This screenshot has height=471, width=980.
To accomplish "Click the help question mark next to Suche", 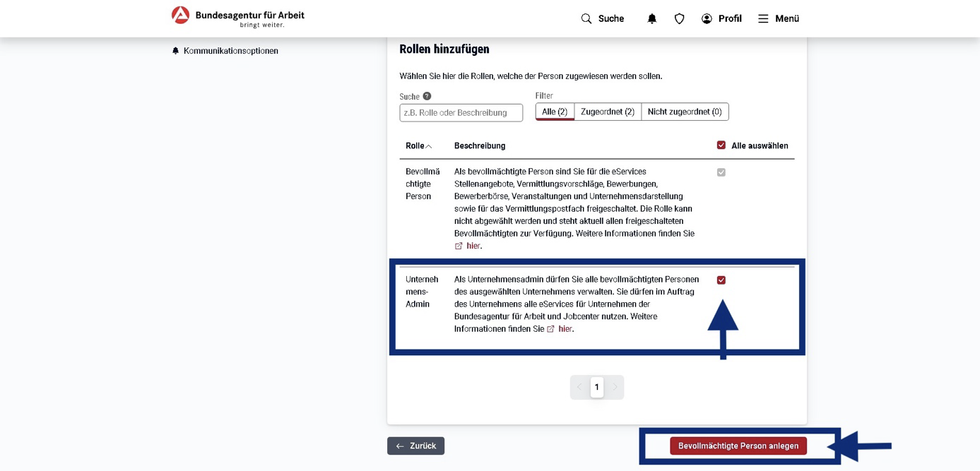I will point(427,96).
